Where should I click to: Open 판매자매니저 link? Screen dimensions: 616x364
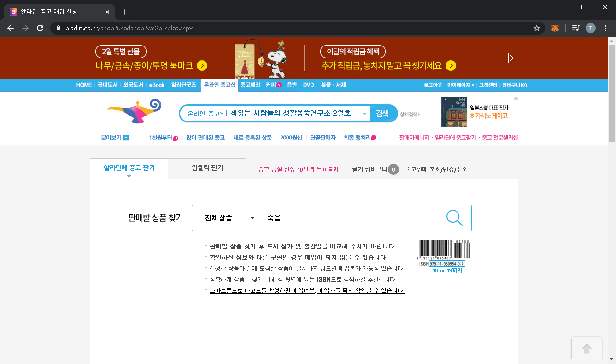(415, 138)
